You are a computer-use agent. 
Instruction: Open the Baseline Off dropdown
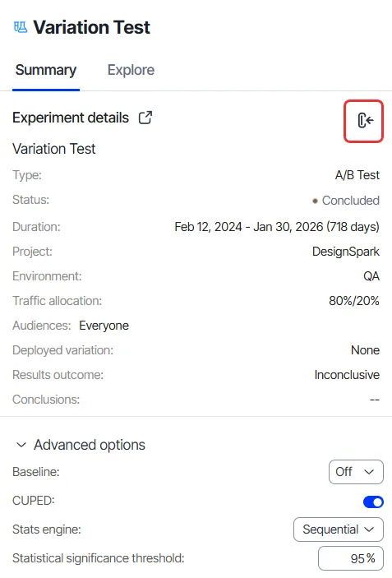coord(356,471)
